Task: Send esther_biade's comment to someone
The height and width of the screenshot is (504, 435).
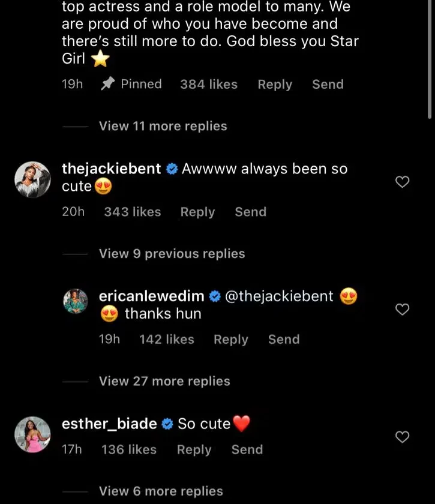Action: click(247, 449)
